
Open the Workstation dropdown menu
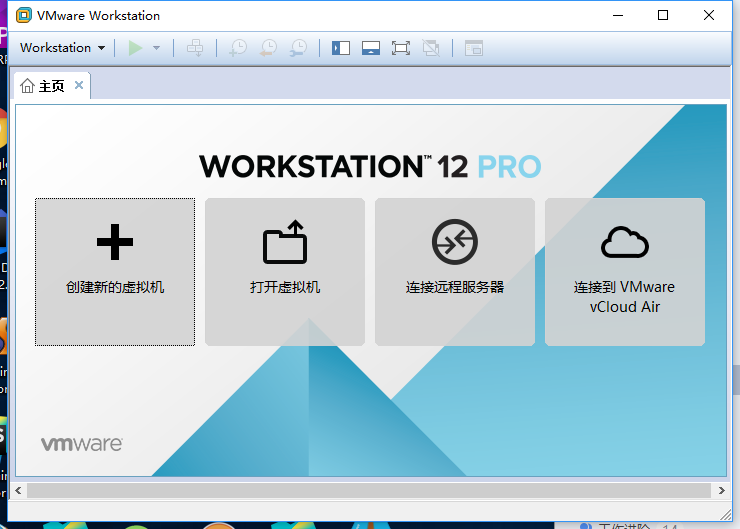[x=62, y=48]
